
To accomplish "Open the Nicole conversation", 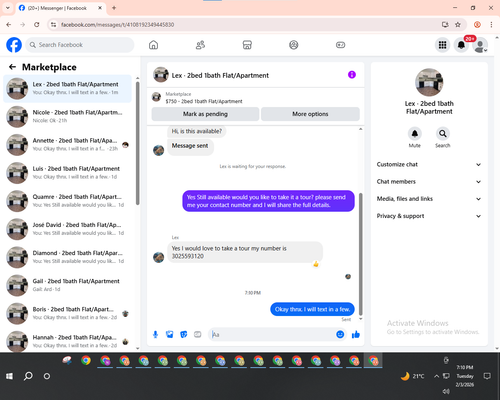I will coord(67,116).
